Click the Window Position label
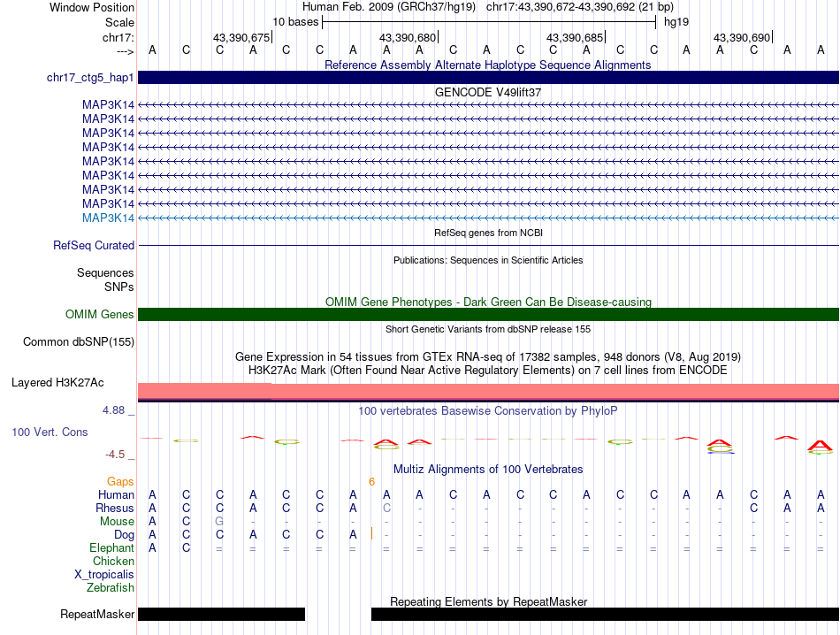This screenshot has width=840, height=635. (x=92, y=7)
